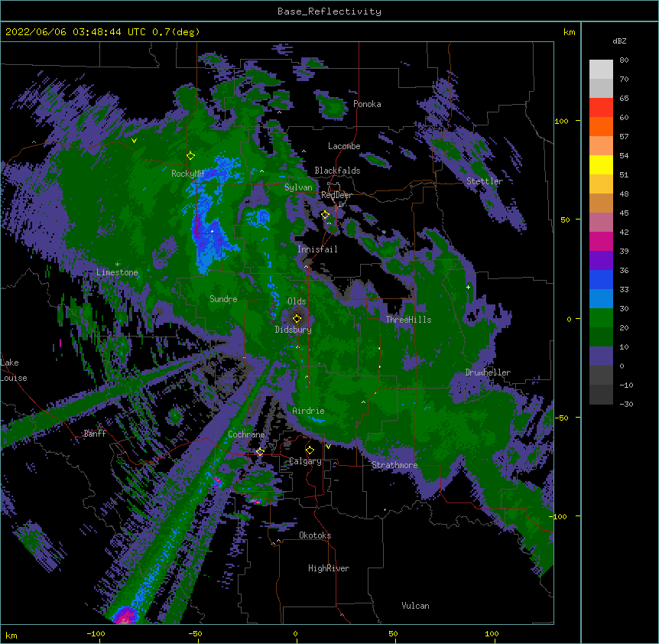Click the Calgary city label

305,461
